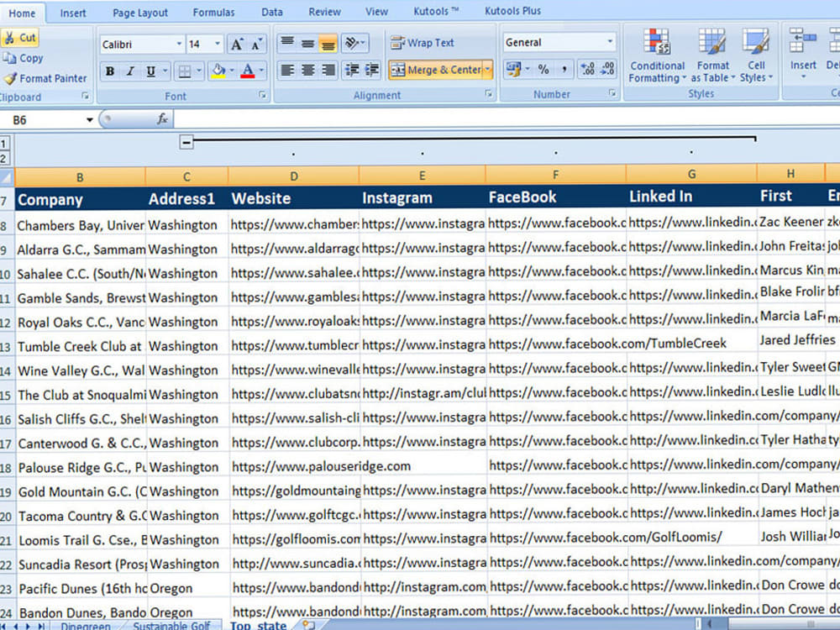Open font color dropdown arrow
840x630 pixels.
pos(261,71)
